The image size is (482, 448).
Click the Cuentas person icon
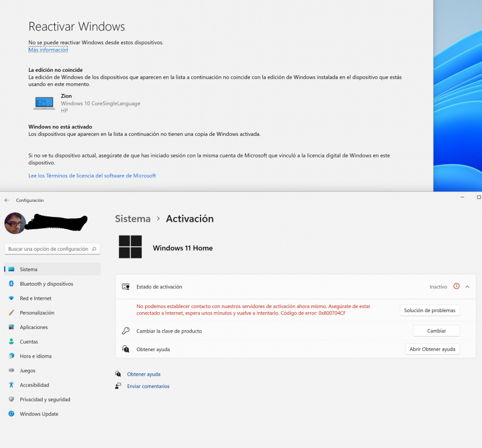pos(12,341)
